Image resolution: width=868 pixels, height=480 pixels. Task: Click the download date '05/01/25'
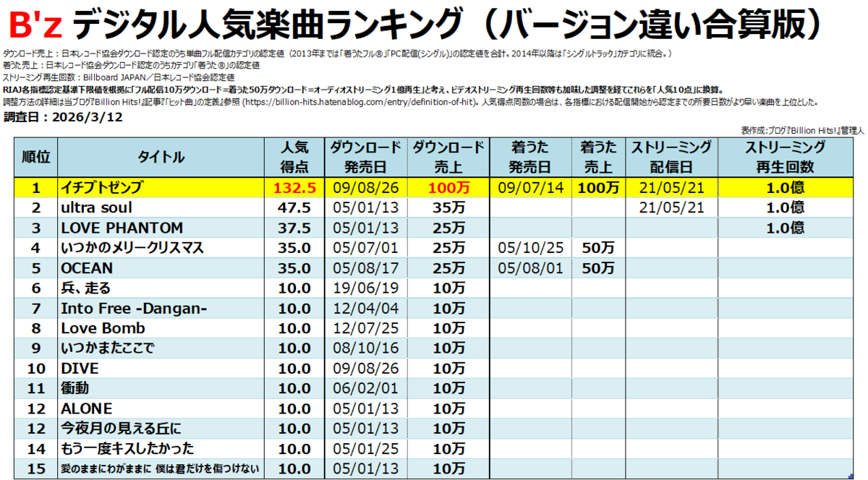pos(366,448)
